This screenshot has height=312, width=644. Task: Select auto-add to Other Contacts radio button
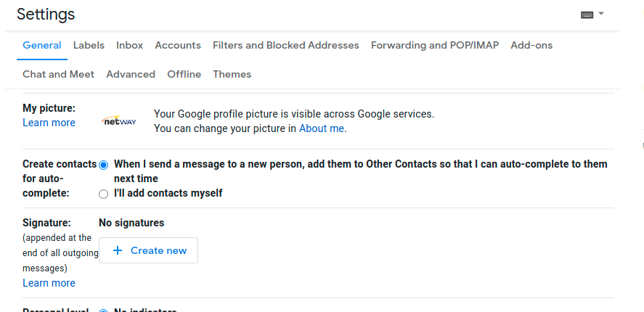[103, 165]
